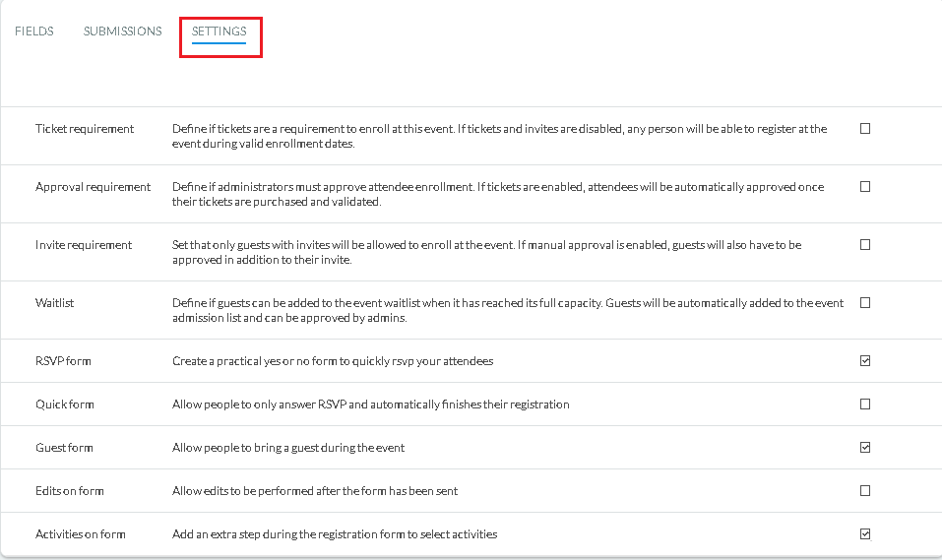942x560 pixels.
Task: Check the Edits on form box
Action: 865,491
